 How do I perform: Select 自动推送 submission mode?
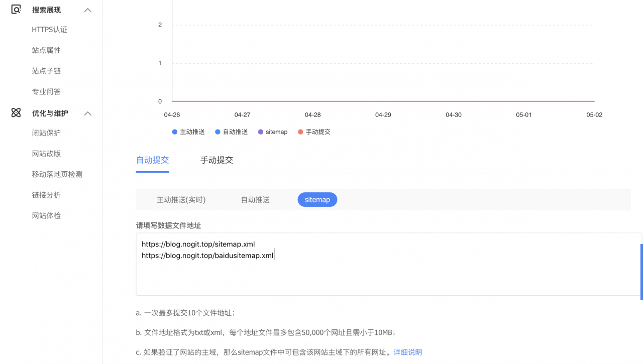[x=255, y=199]
